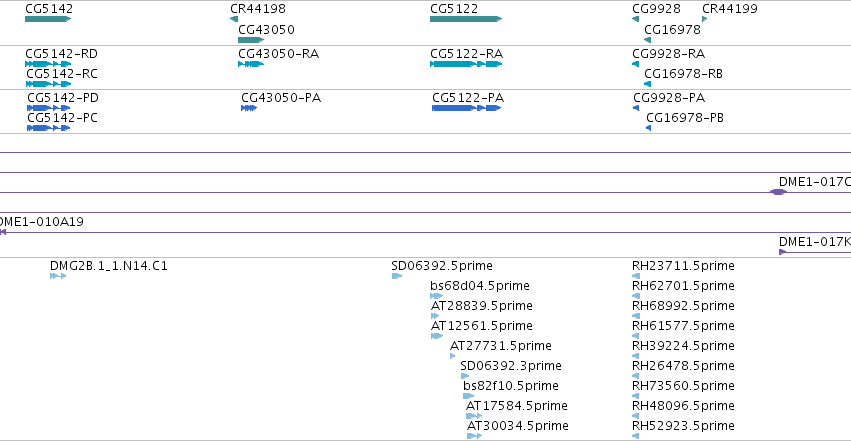Select the CG16978 gene arrow
Screen dimensions: 851x441
647,40
